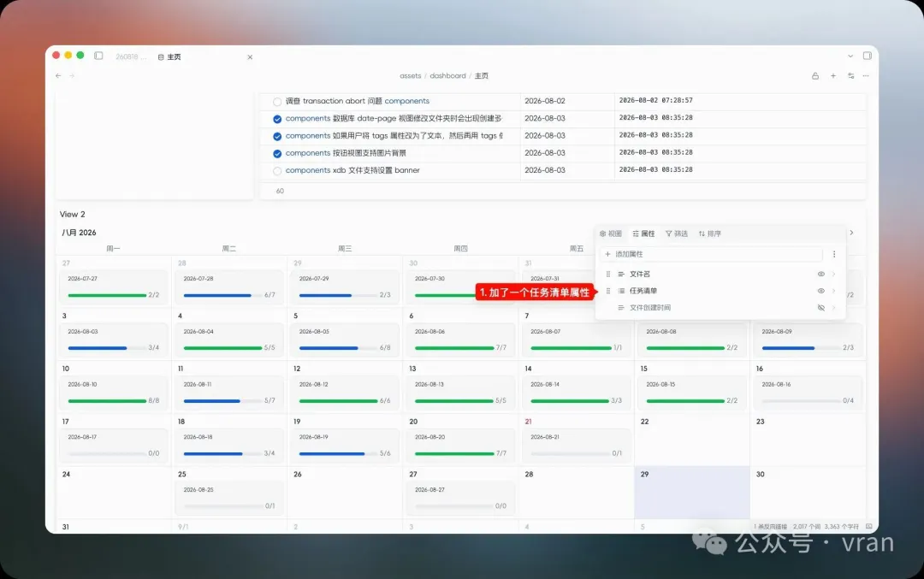Click the plus icon in the header
The height and width of the screenshot is (579, 924).
click(832, 75)
